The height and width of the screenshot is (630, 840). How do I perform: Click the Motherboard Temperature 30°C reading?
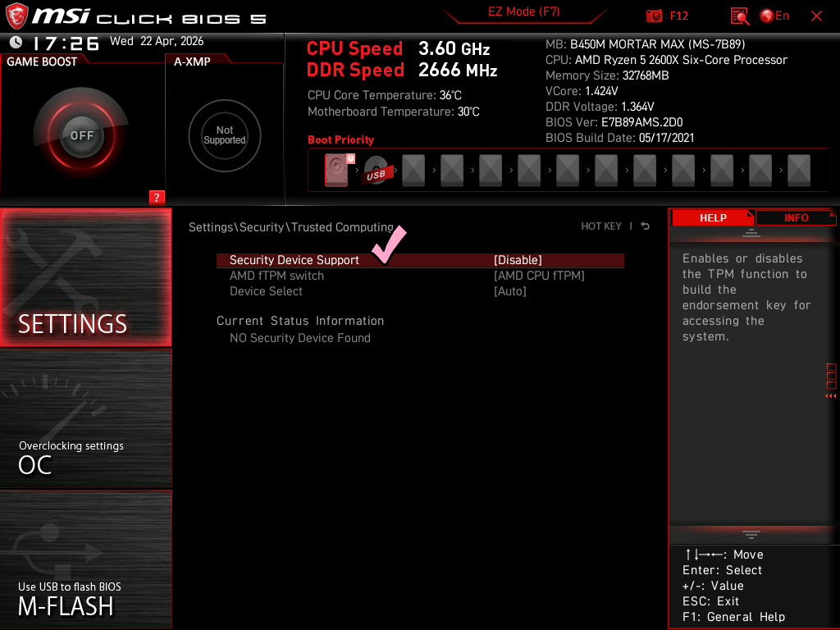click(393, 112)
